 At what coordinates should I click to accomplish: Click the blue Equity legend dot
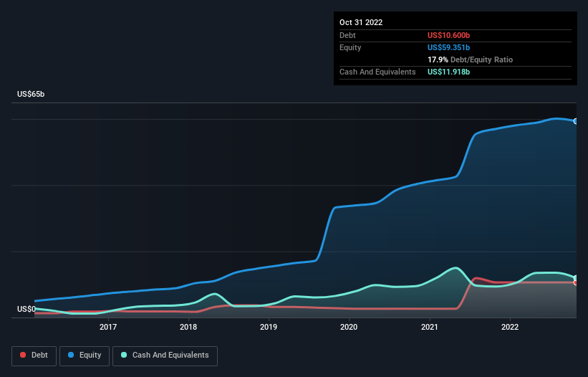[x=71, y=355]
